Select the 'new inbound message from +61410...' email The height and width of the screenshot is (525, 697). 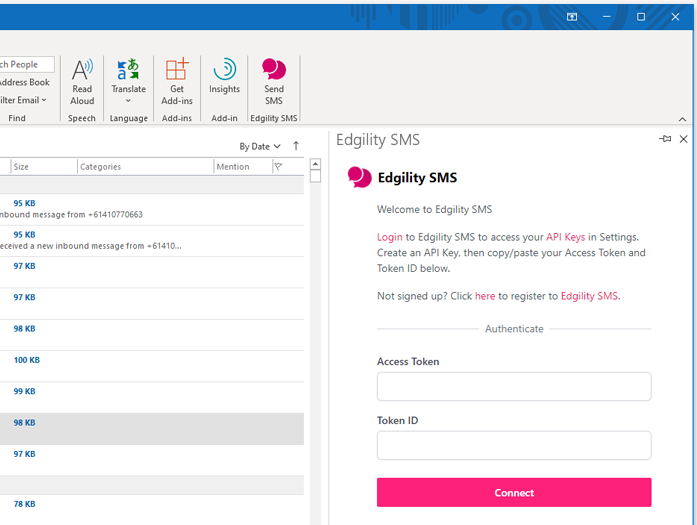tap(152, 241)
